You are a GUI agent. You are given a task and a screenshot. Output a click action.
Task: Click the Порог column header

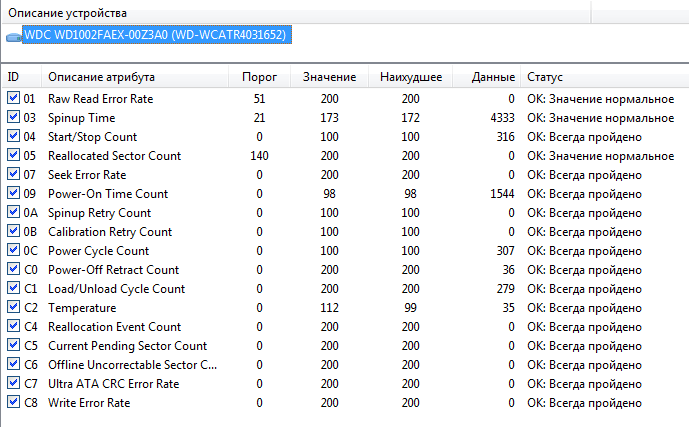[x=260, y=77]
